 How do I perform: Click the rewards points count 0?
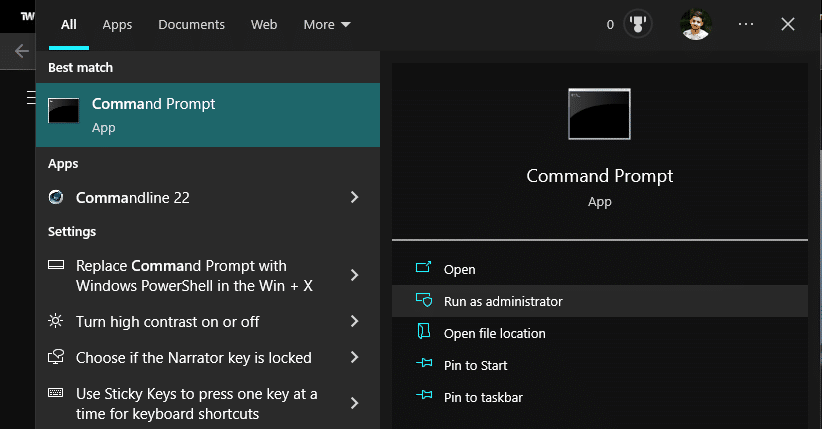coord(610,25)
